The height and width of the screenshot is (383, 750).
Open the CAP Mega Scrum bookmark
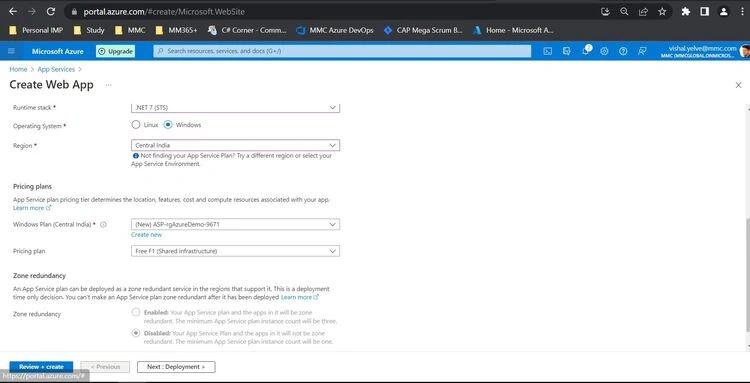(x=423, y=30)
